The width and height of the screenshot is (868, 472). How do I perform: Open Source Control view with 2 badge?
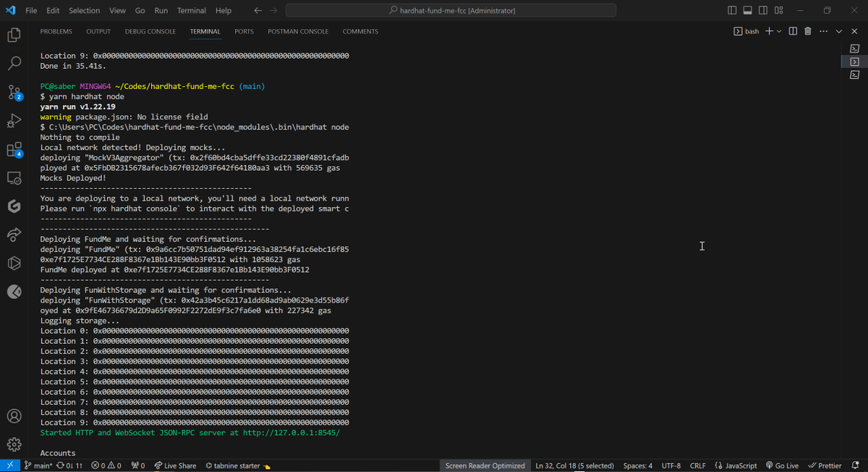click(x=14, y=92)
